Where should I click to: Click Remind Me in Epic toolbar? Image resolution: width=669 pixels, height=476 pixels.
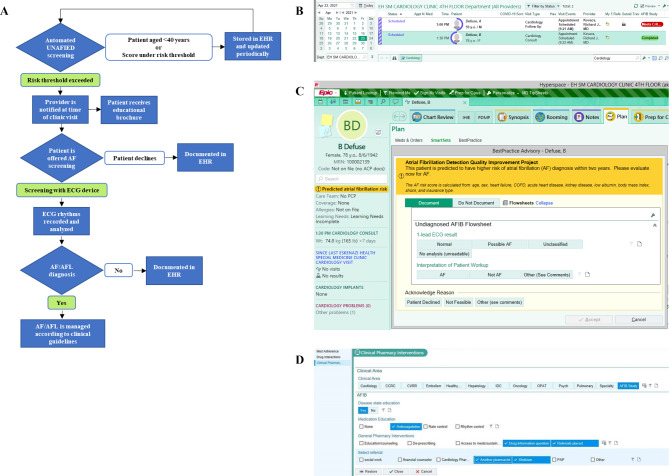pyautogui.click(x=396, y=93)
